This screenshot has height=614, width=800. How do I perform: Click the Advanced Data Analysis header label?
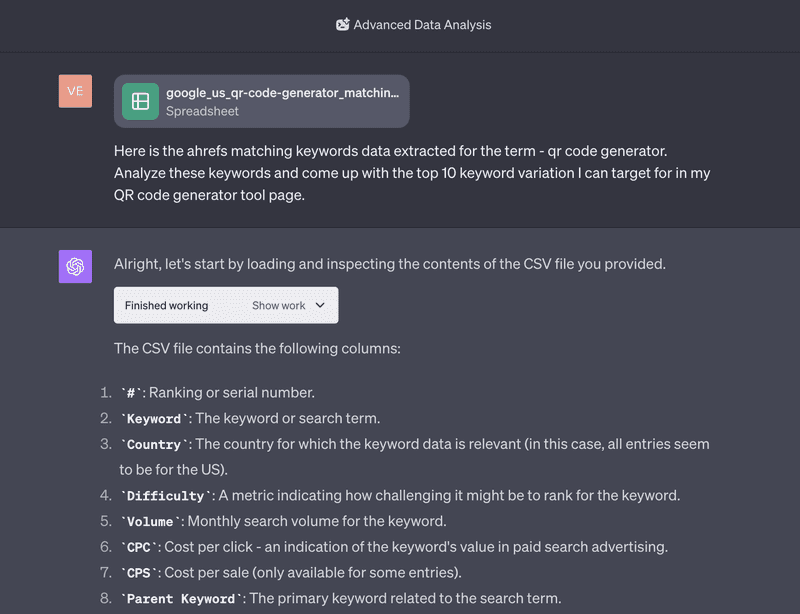click(x=422, y=24)
